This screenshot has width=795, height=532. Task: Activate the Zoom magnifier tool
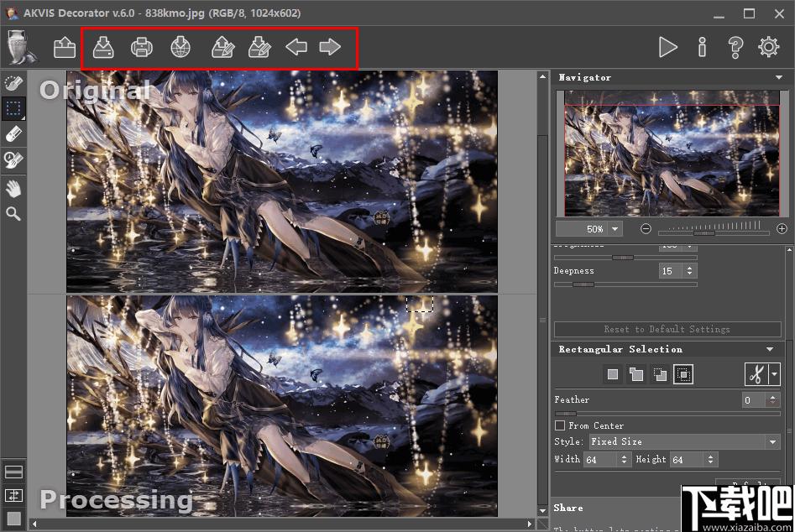pos(13,214)
